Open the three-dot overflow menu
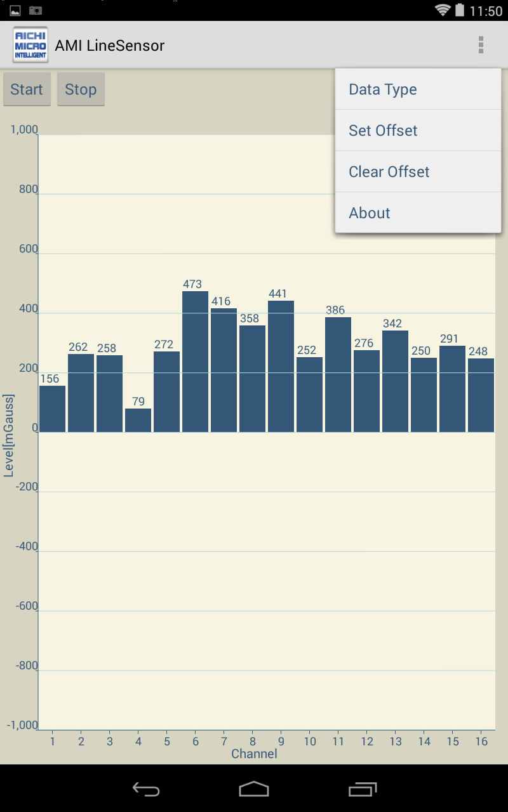 [481, 45]
